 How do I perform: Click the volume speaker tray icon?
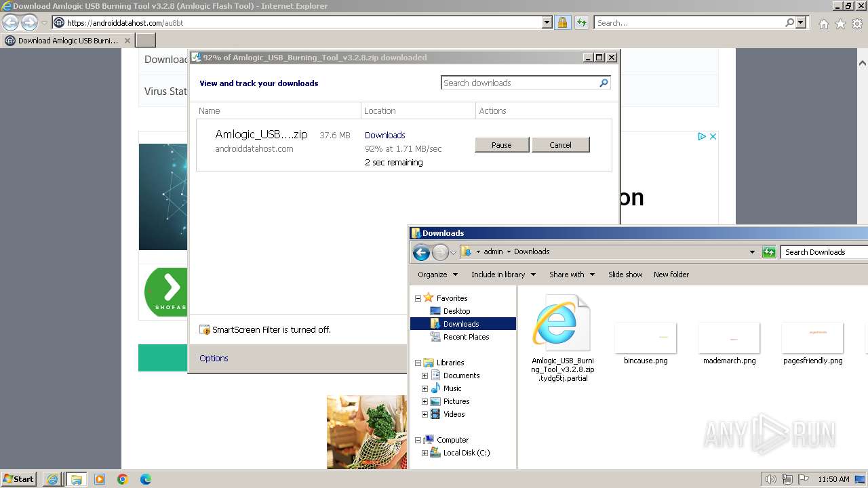click(770, 479)
